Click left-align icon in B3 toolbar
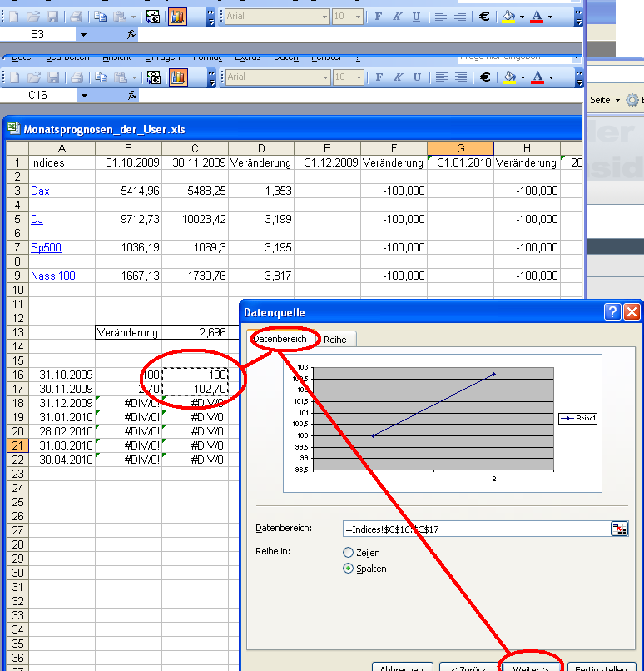Screen dimensions: 644x671 [x=440, y=17]
